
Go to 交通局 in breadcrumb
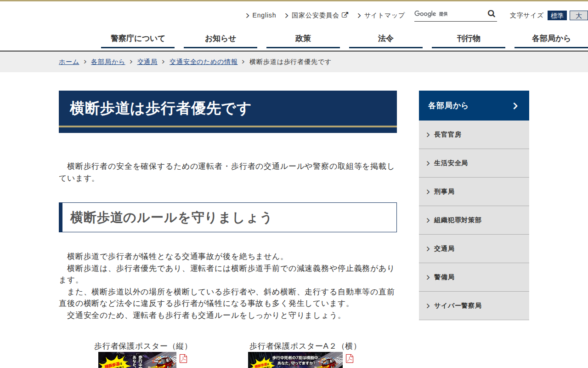(147, 62)
